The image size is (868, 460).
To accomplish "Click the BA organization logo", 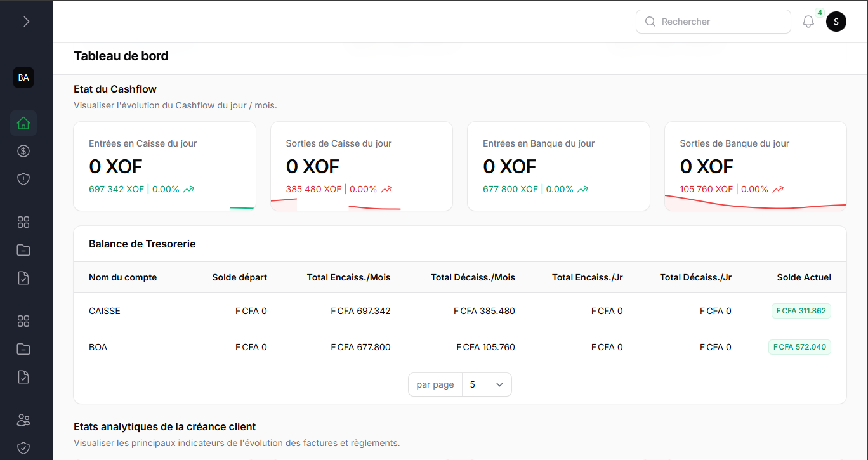I will (23, 77).
